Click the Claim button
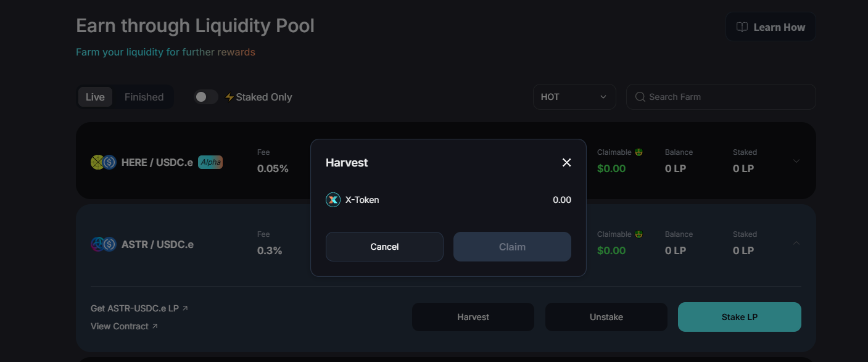The height and width of the screenshot is (362, 868). (x=512, y=247)
